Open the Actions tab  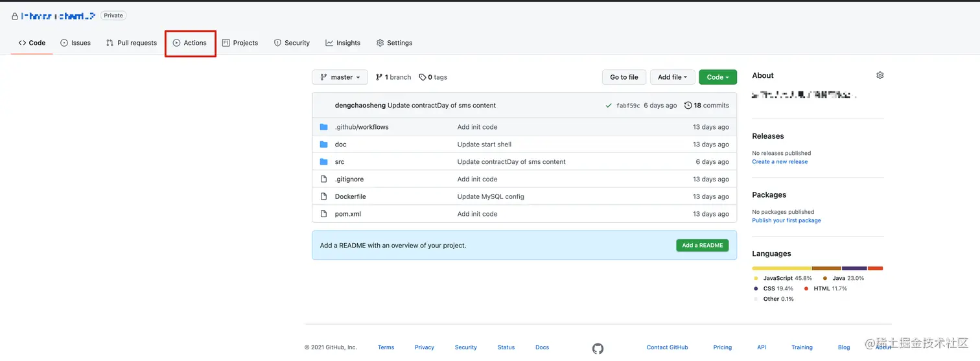pos(190,43)
